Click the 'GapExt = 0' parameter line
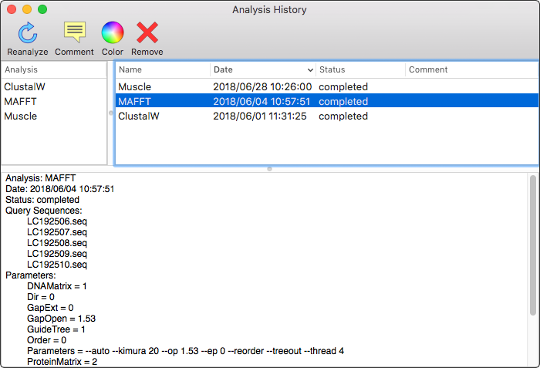Viewport: 540px width, 368px height. pyautogui.click(x=50, y=308)
